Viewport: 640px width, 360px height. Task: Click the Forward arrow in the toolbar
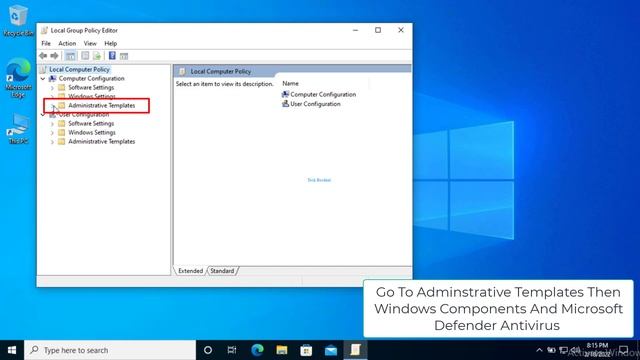point(54,56)
